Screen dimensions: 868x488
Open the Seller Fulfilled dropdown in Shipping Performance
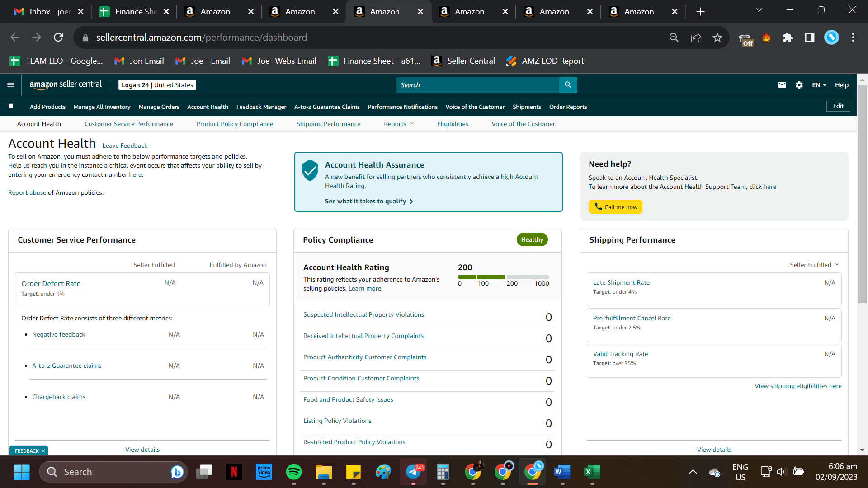coord(814,265)
